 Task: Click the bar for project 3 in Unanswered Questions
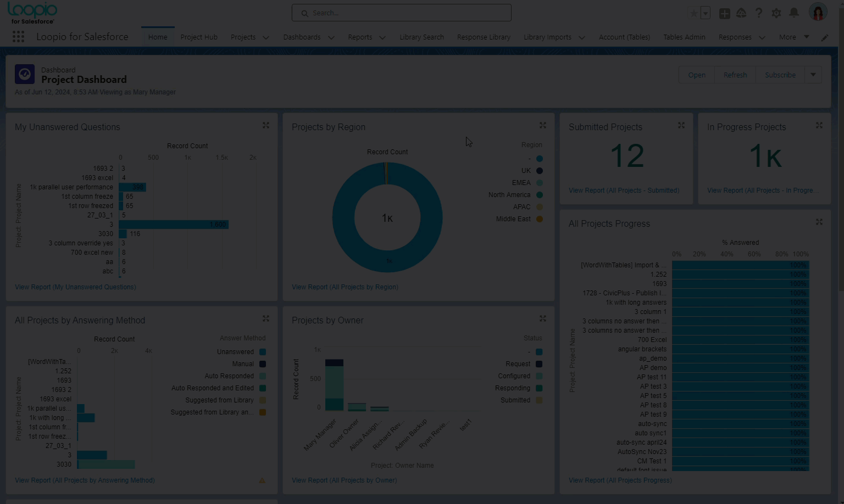[x=174, y=225]
